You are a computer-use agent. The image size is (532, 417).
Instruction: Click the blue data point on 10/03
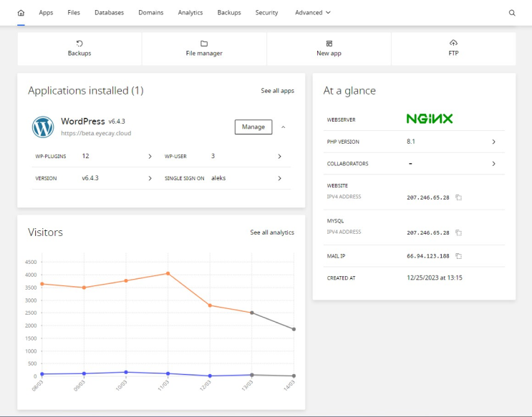(x=126, y=372)
